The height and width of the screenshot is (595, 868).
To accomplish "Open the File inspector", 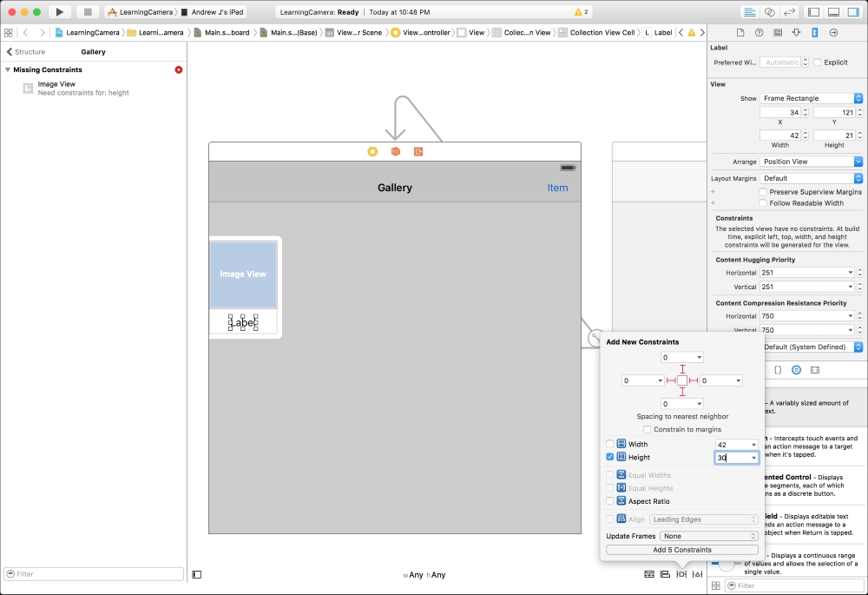I will pos(740,32).
